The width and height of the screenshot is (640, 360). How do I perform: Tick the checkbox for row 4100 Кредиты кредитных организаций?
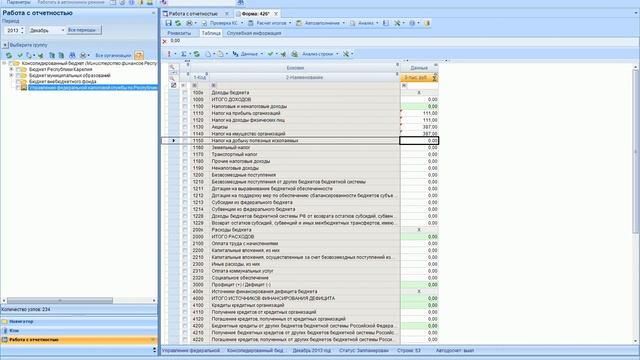pos(184,305)
